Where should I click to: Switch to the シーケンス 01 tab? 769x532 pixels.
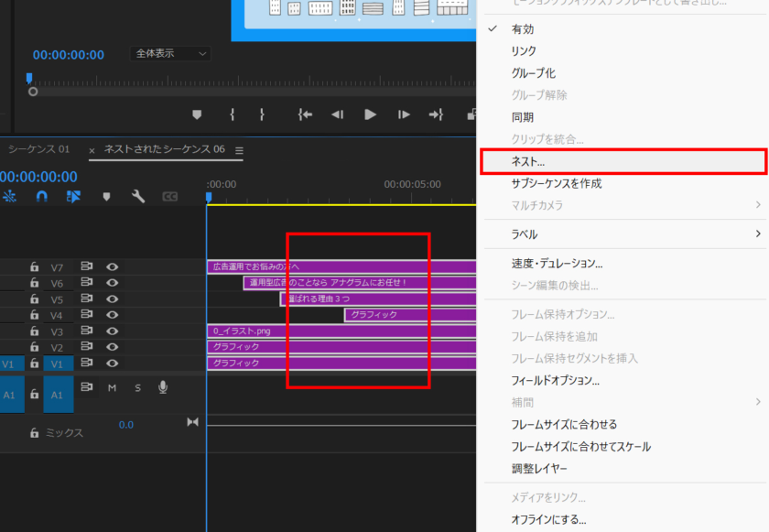[x=38, y=149]
